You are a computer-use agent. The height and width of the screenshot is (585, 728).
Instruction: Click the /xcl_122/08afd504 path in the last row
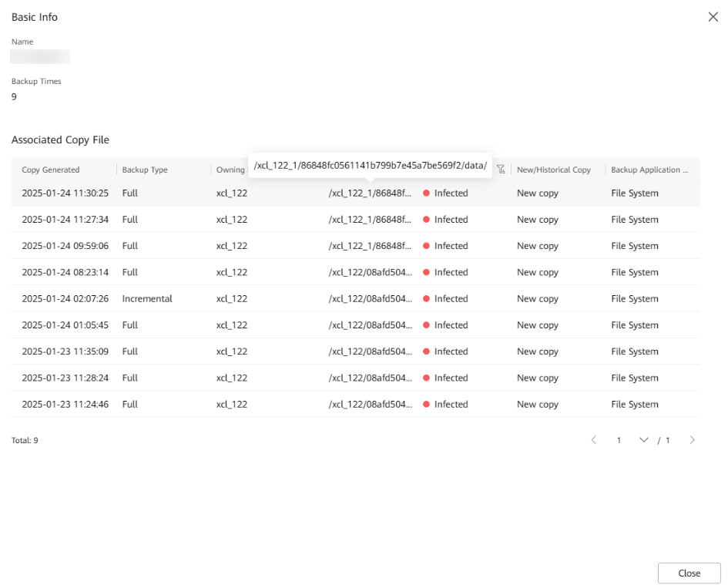click(369, 405)
